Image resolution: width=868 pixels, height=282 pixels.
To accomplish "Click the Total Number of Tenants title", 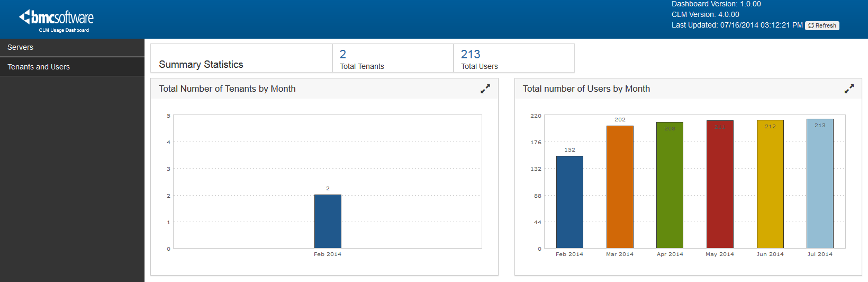I will point(227,89).
